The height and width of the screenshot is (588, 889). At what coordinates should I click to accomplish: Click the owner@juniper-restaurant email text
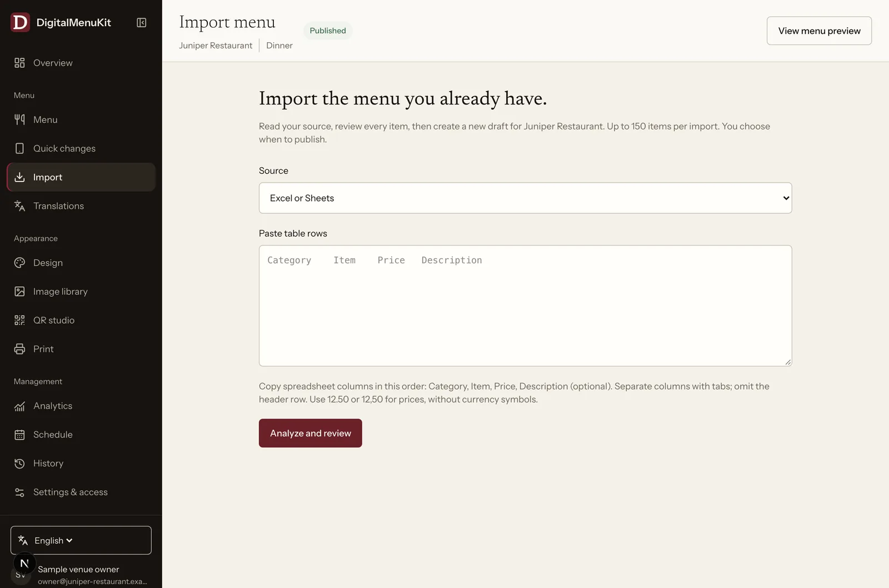92,581
